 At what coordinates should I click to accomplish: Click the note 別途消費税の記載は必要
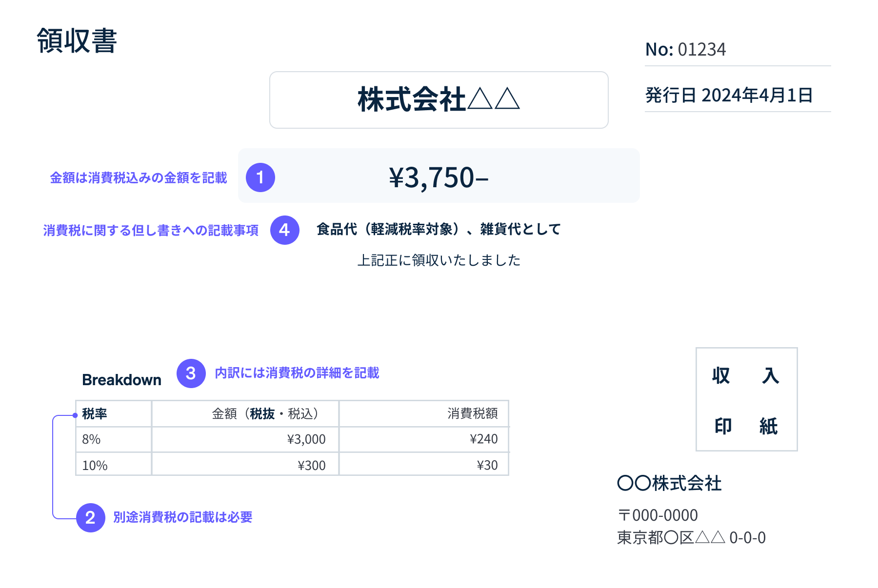click(x=182, y=517)
